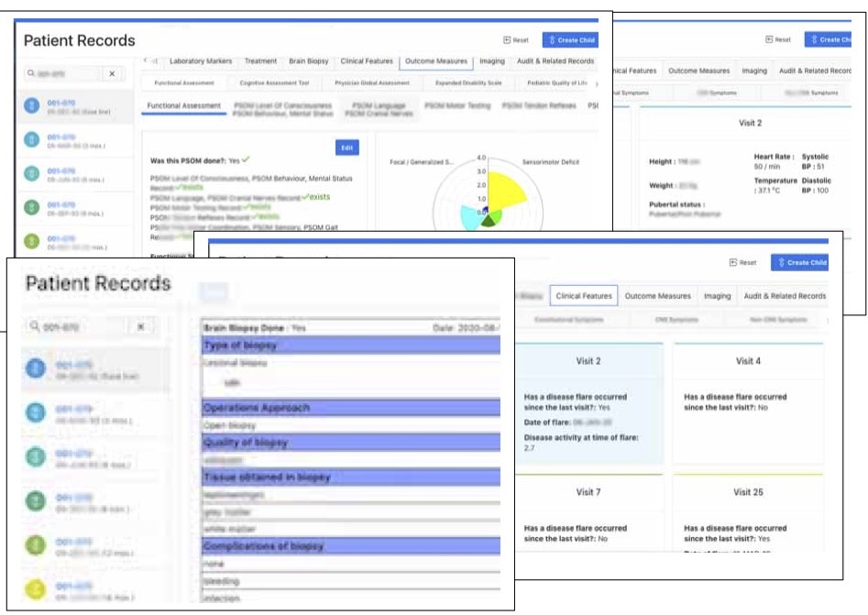
Task: Open the Visit 4 disease flare card
Action: (x=748, y=403)
